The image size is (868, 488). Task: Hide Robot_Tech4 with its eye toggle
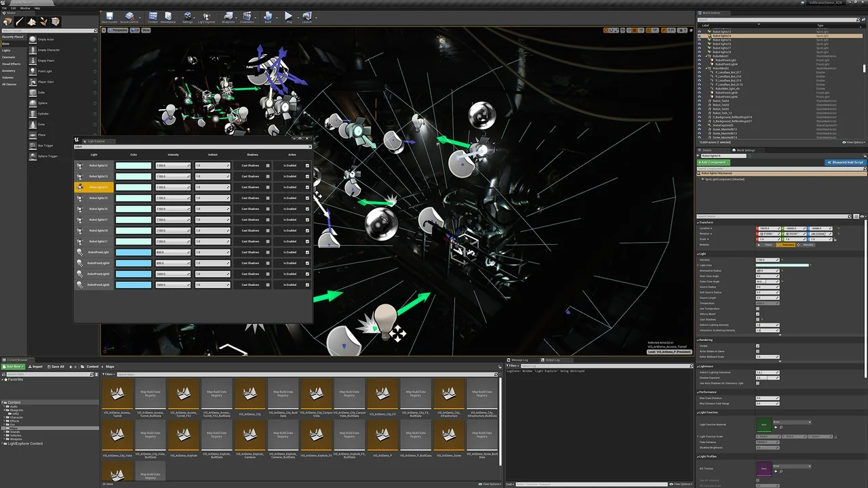pos(698,101)
